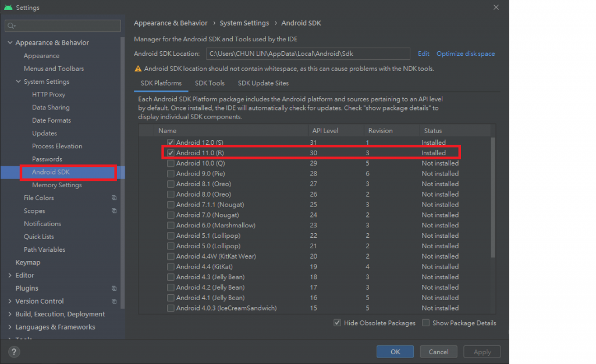This screenshot has height=364, width=596.
Task: Open Path Variables settings
Action: [x=44, y=249]
